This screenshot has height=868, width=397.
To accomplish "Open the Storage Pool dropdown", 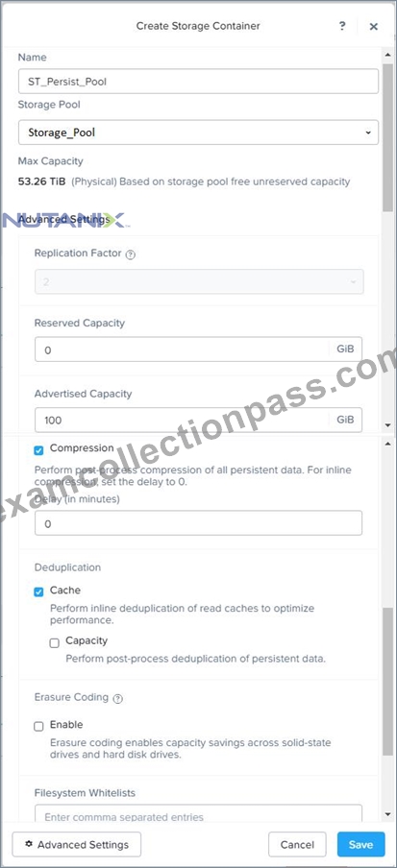I will pos(198,133).
